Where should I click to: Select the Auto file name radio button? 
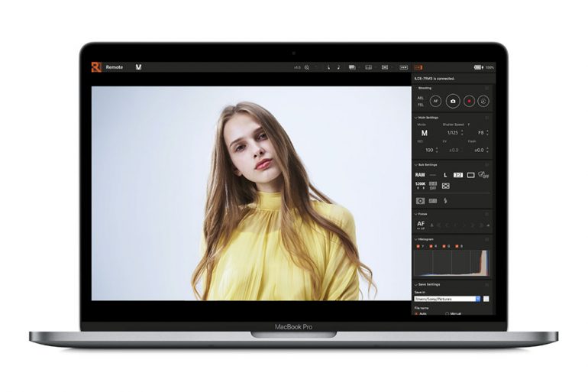tap(417, 313)
